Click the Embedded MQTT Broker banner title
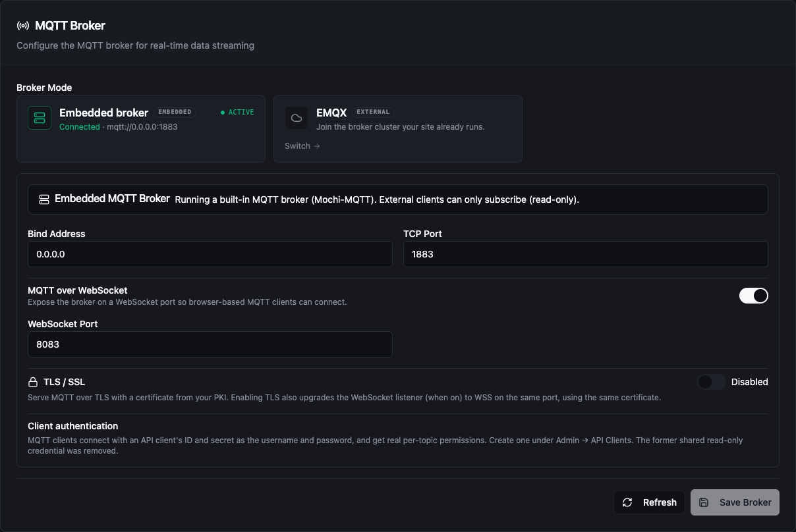The width and height of the screenshot is (796, 532). [x=112, y=199]
